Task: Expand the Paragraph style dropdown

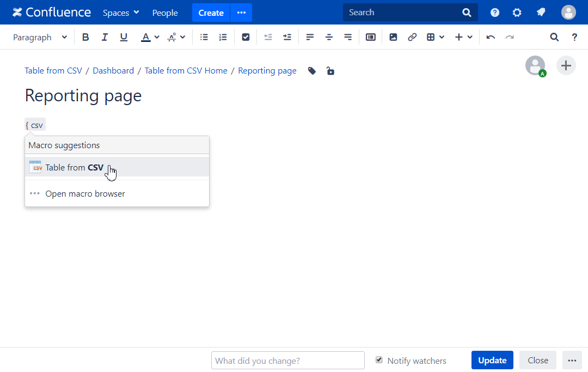Action: click(40, 37)
